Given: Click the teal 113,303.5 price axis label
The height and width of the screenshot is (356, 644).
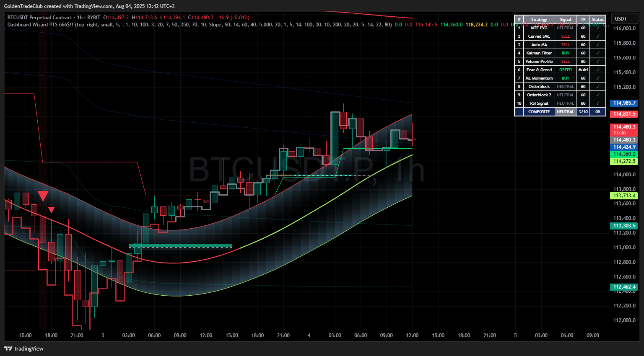Looking at the screenshot, I should tap(624, 226).
